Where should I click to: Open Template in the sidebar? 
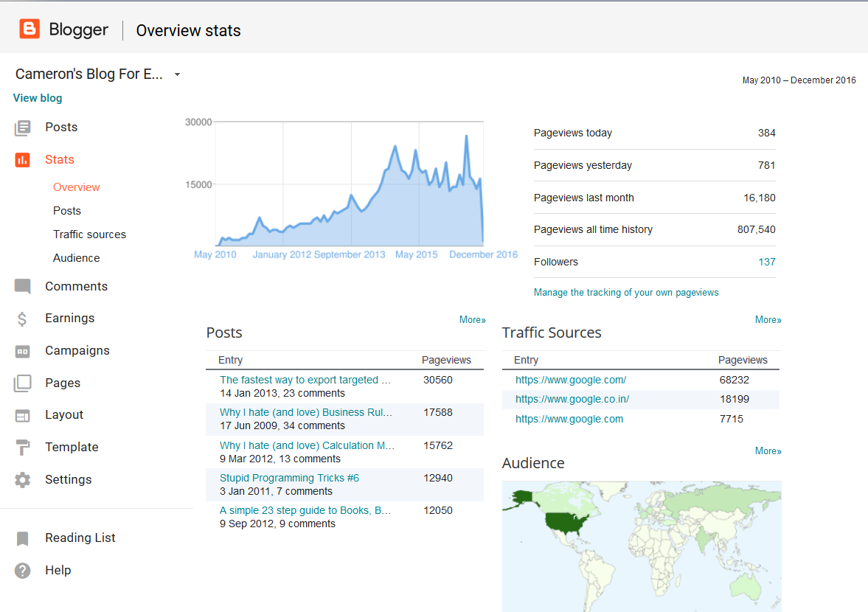point(72,447)
